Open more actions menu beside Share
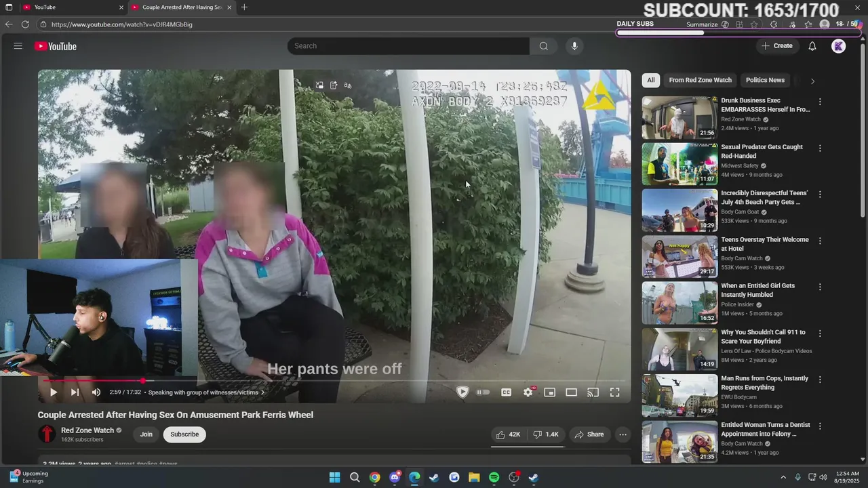This screenshot has width=868, height=488. [x=623, y=434]
